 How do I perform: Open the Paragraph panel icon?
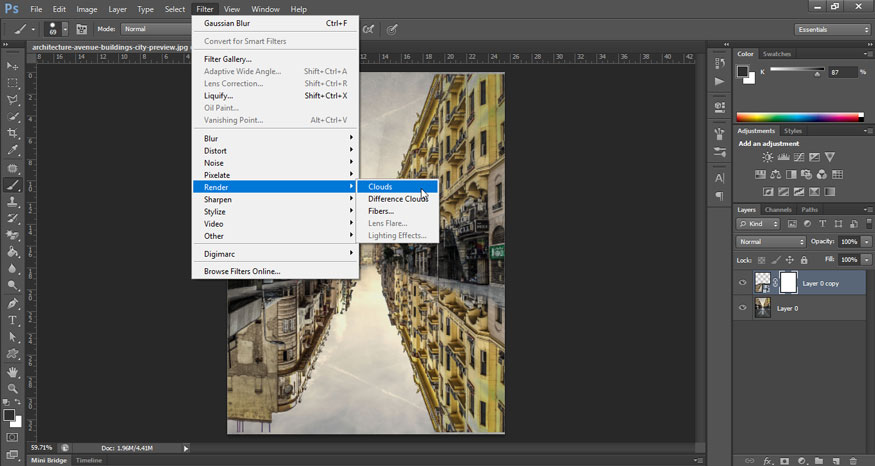[x=719, y=196]
